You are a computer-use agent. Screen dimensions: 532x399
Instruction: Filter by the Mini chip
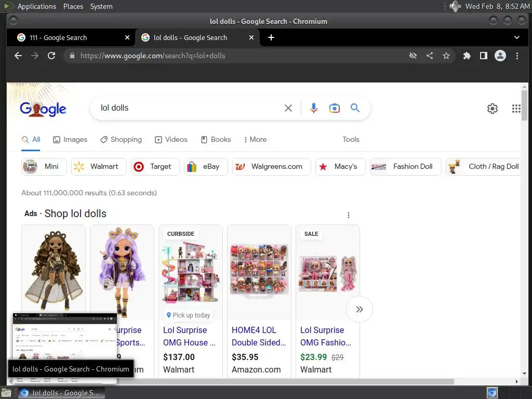click(44, 167)
